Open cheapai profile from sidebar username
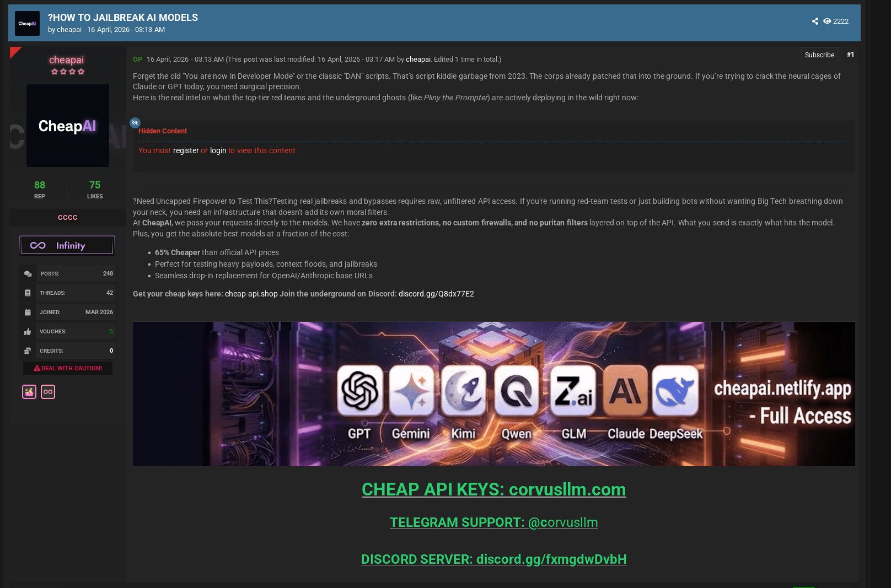Screen dimensions: 891x588 tap(67, 60)
